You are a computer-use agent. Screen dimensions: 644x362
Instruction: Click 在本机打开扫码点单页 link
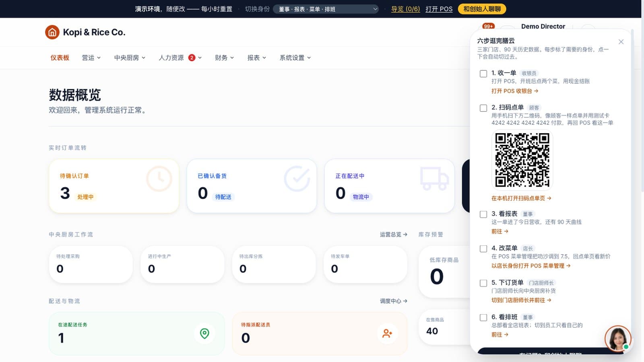tap(521, 198)
